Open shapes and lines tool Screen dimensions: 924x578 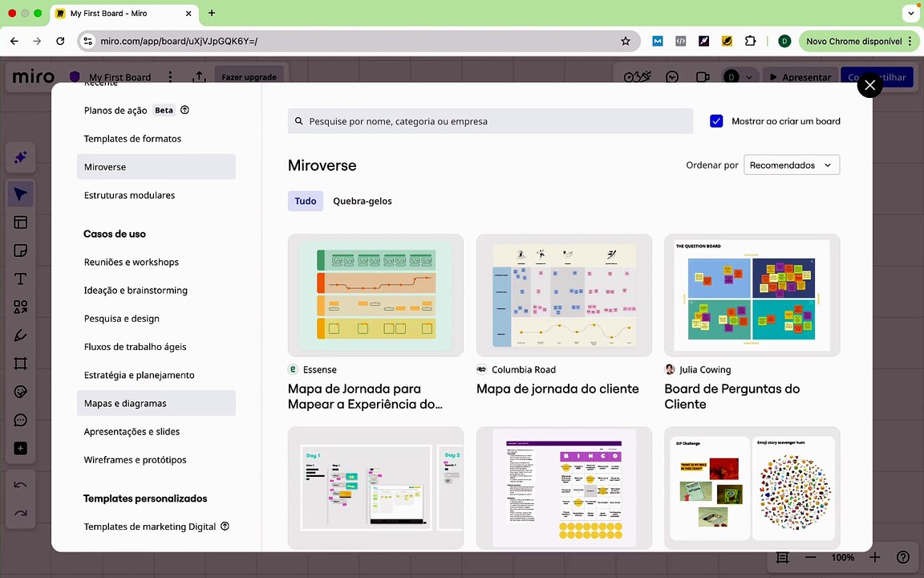click(21, 307)
